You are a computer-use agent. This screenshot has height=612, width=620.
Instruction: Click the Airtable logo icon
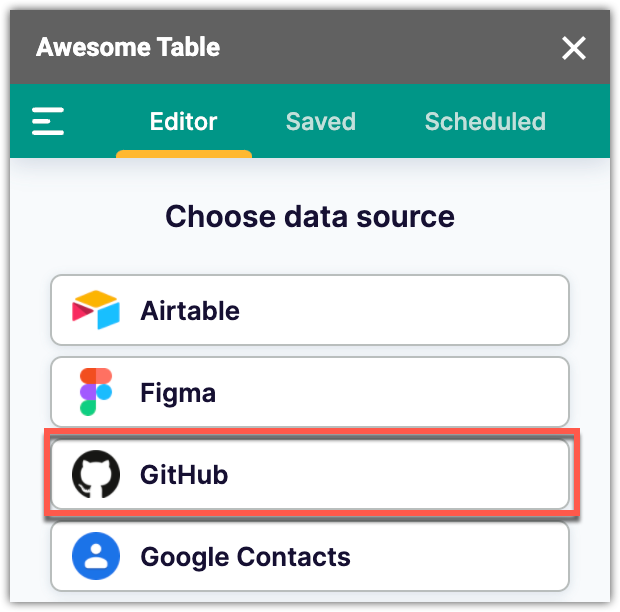point(96,310)
